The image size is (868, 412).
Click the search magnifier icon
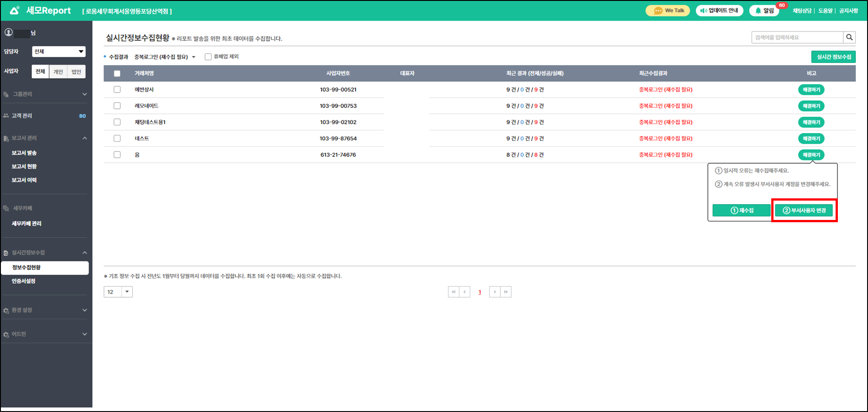[x=849, y=37]
